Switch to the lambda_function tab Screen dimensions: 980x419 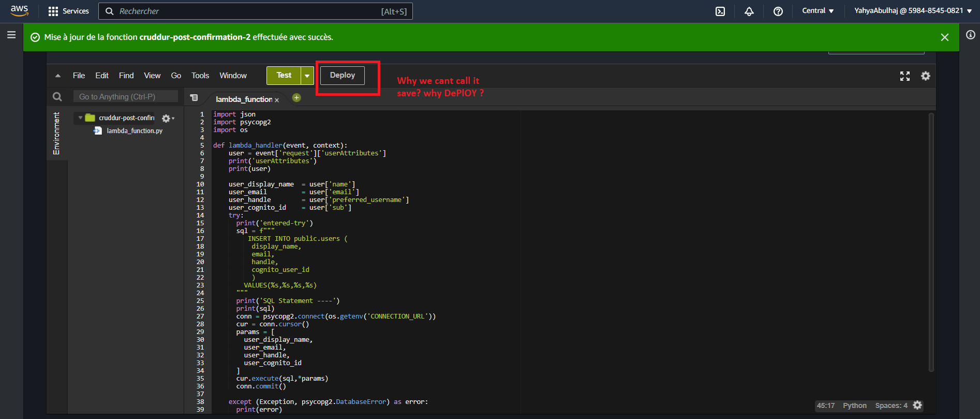click(244, 99)
